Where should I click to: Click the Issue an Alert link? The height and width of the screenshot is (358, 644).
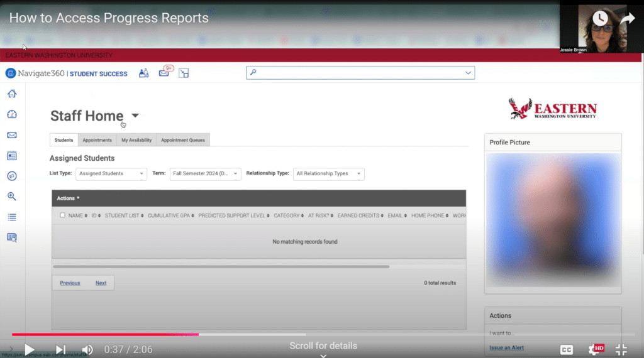coord(506,347)
